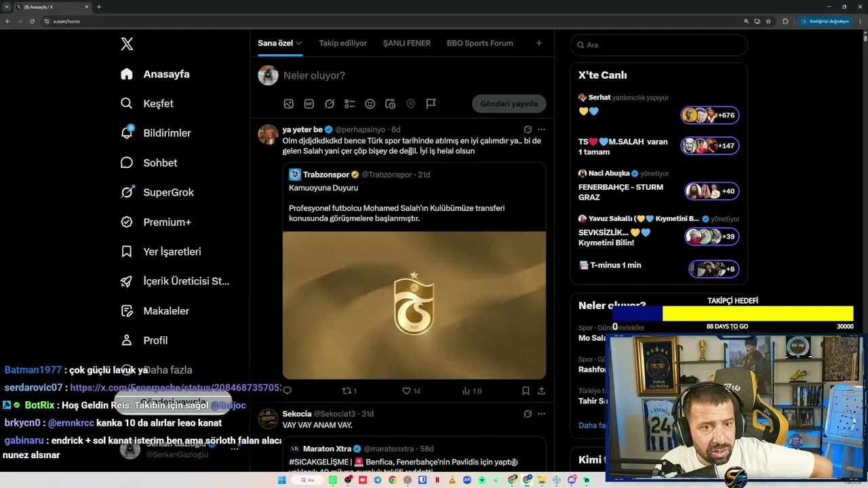Open the browser tab search dropdown

click(7, 7)
